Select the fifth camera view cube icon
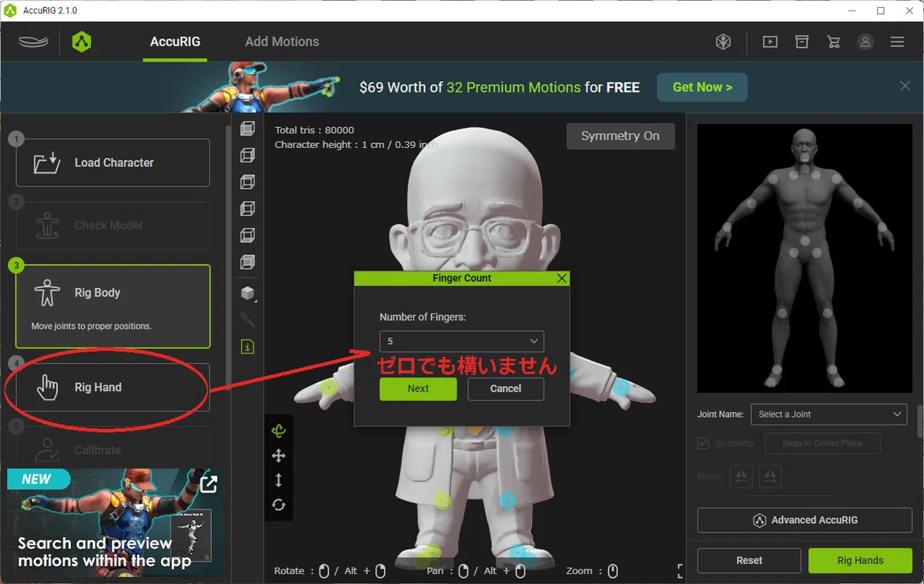 pos(247,235)
